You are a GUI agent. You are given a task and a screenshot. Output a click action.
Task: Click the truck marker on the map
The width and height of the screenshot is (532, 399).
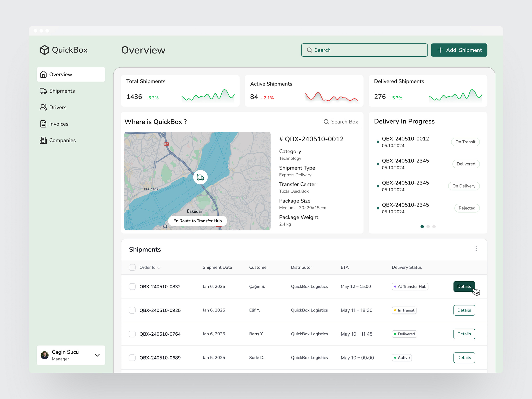pyautogui.click(x=200, y=177)
